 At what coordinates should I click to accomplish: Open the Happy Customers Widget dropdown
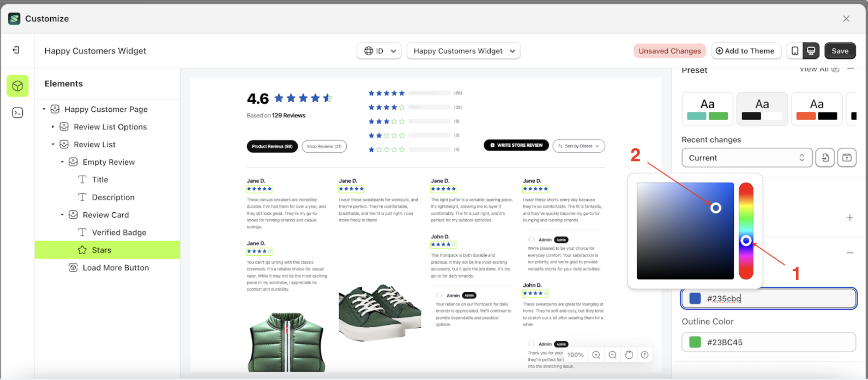pos(463,51)
